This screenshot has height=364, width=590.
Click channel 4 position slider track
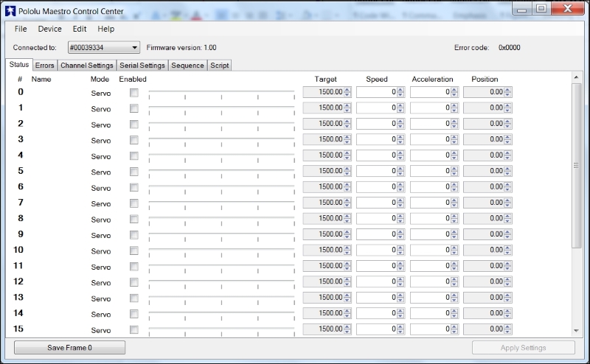(x=222, y=155)
